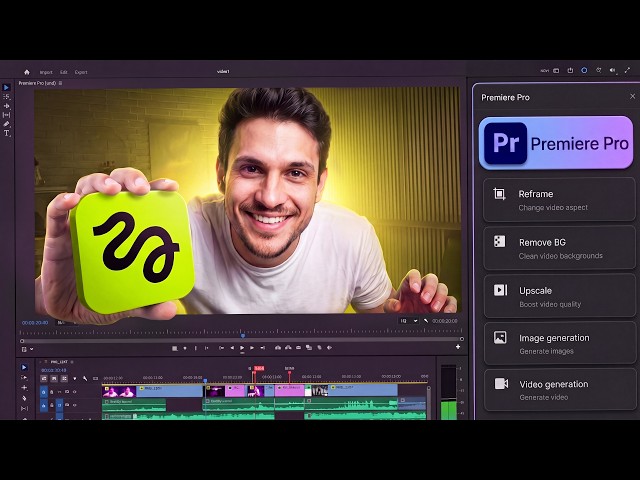The image size is (640, 480).
Task: Toggle the A1 audio track target button
Action: (44, 406)
